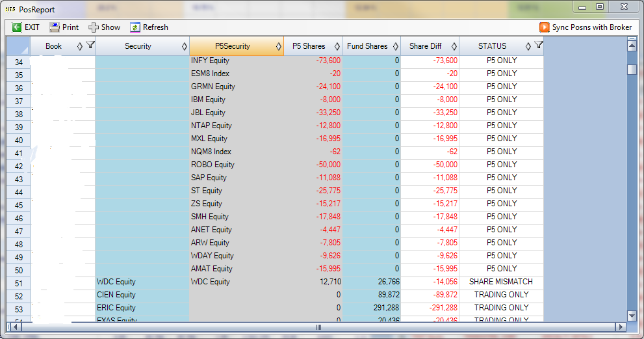
Task: Sync Posns with Broker
Action: point(586,27)
